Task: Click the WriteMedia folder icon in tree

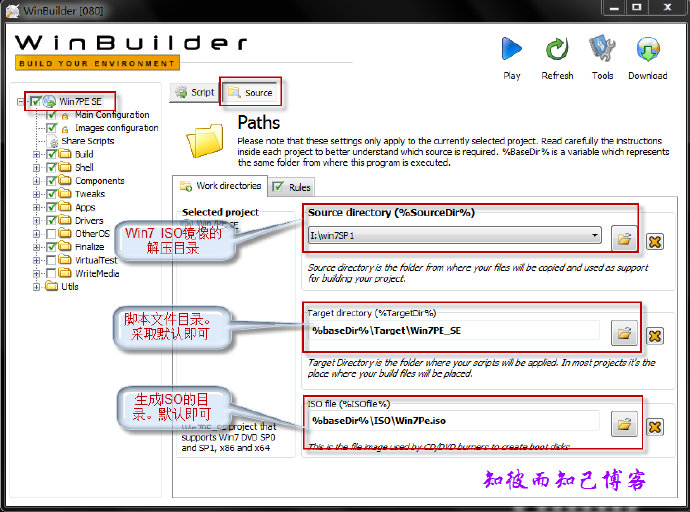Action: 65,273
